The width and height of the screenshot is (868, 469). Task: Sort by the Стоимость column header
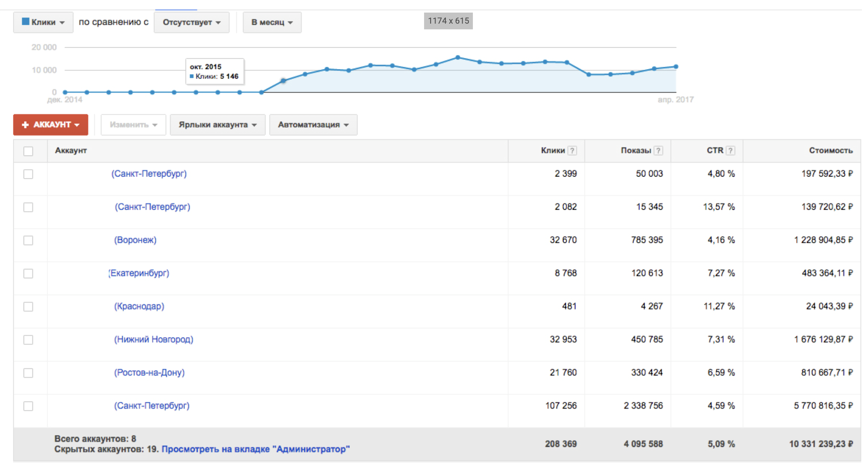point(831,151)
